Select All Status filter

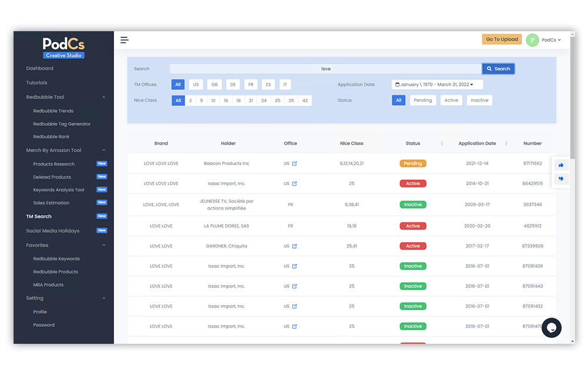tap(399, 100)
